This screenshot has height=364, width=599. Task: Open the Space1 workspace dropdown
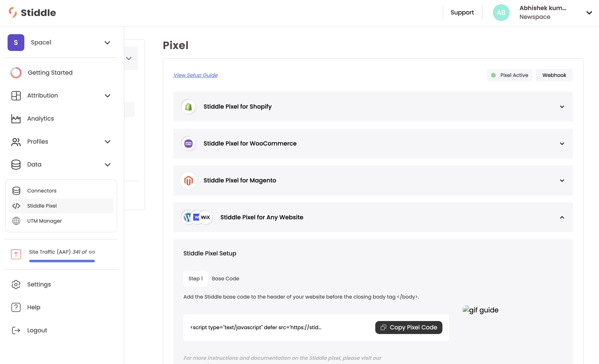pyautogui.click(x=107, y=43)
